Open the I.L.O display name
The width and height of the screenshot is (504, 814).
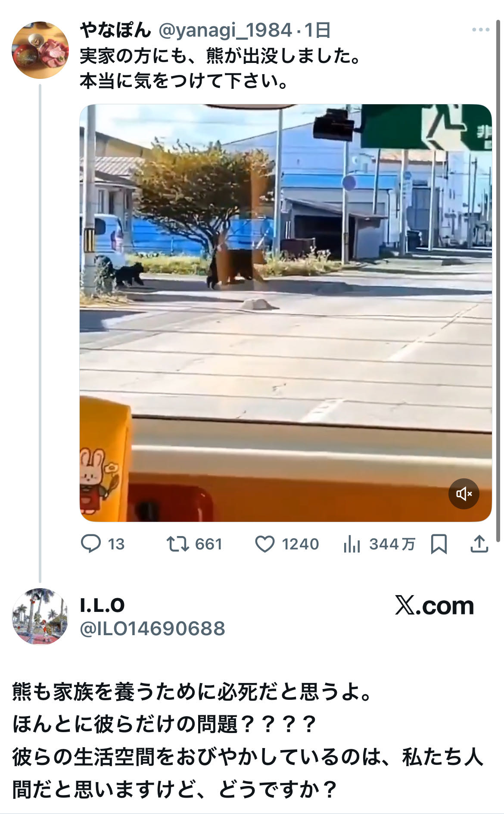(103, 605)
